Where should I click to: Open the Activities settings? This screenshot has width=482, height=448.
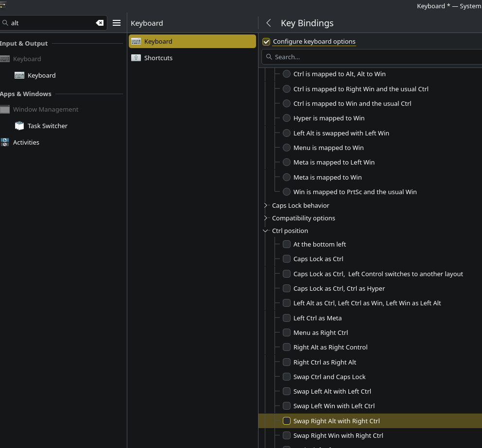(x=26, y=142)
